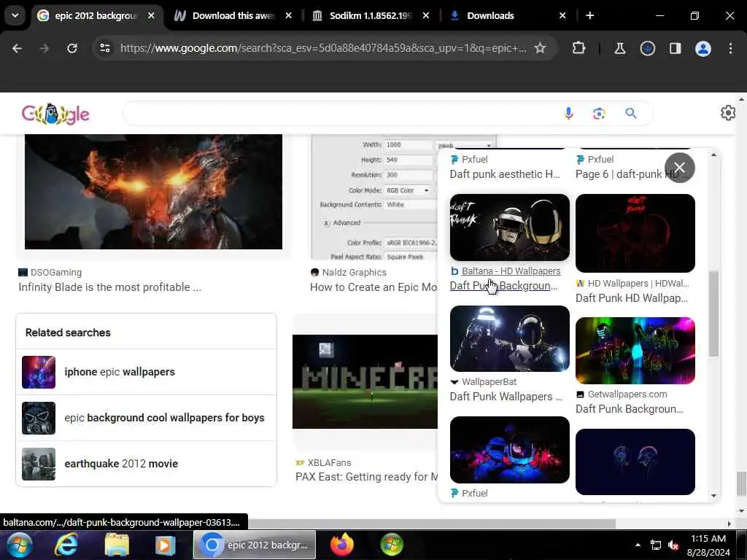The width and height of the screenshot is (747, 560).
Task: Launch Firefox from the taskbar
Action: pos(342,545)
